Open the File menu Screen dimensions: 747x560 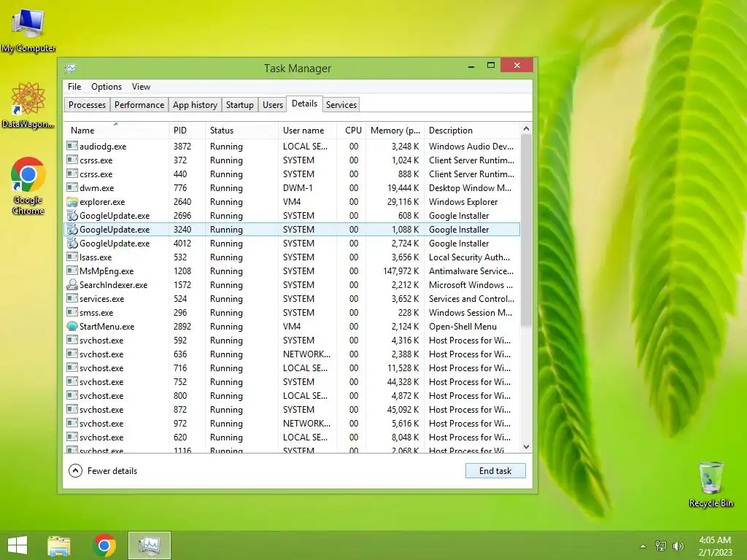(74, 87)
